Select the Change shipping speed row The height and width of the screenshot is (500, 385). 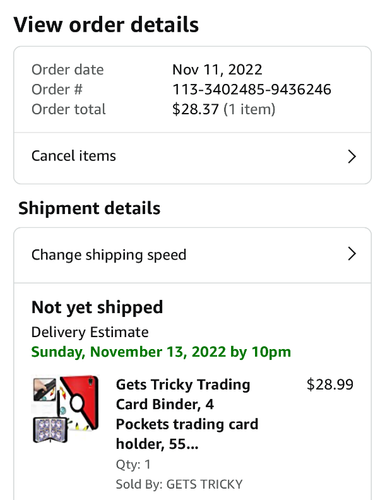(192, 255)
